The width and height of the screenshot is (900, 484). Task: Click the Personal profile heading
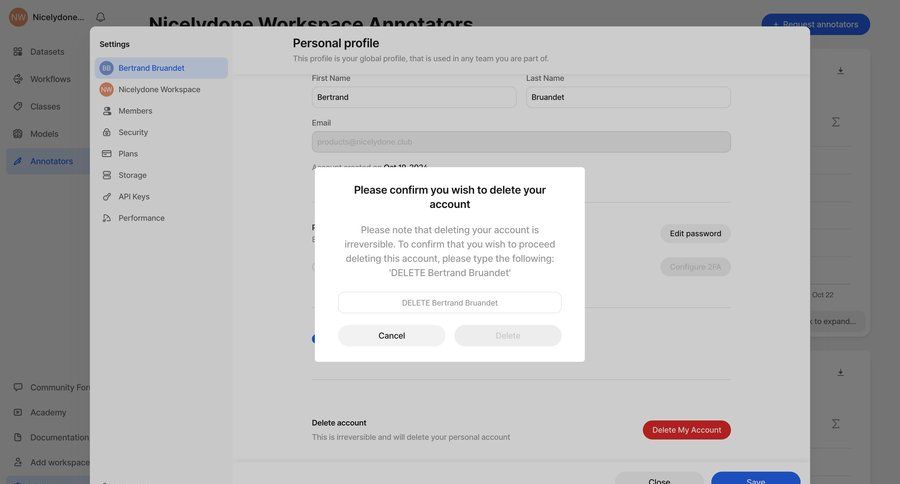click(336, 43)
